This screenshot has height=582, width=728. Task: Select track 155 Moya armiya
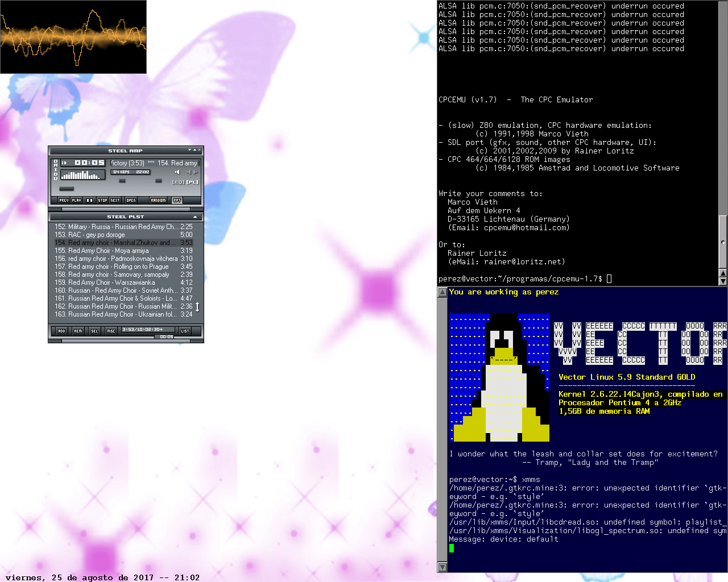coord(123,251)
